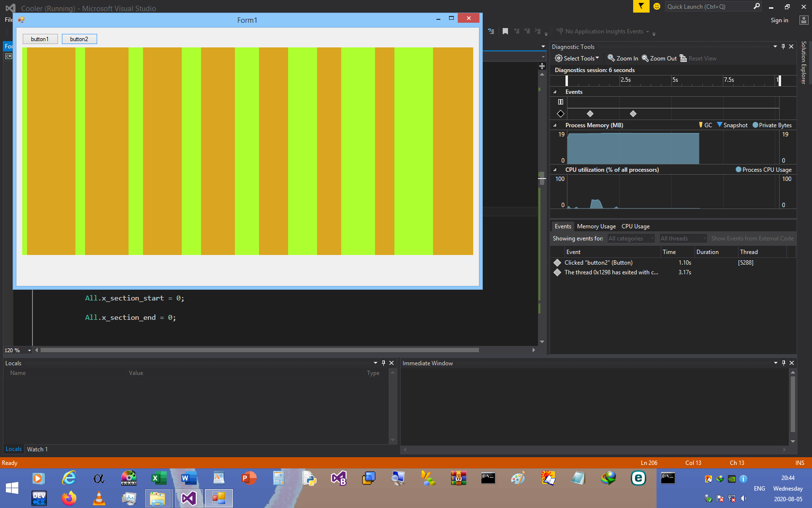The height and width of the screenshot is (508, 812).
Task: Switch to the Locals tab
Action: point(14,449)
